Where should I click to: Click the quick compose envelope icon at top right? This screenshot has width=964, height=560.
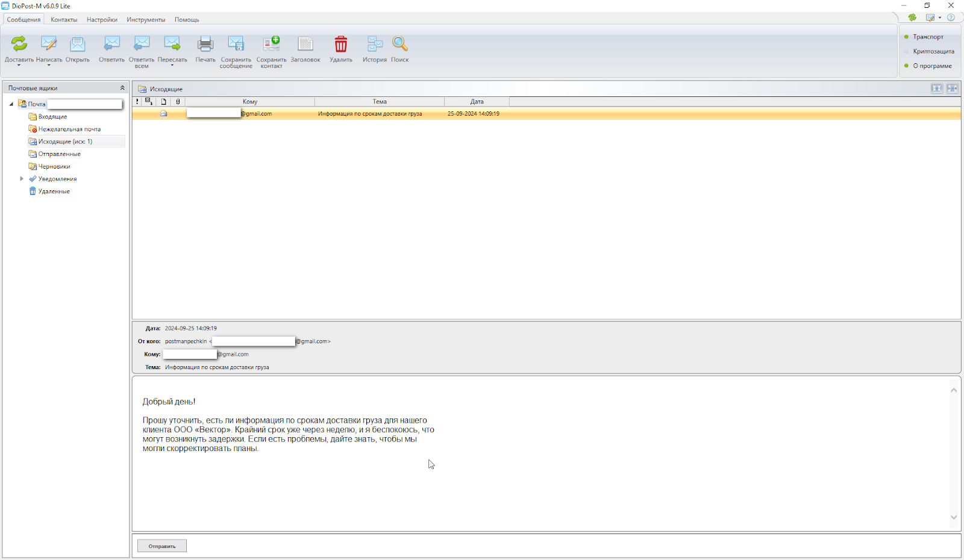tap(930, 17)
